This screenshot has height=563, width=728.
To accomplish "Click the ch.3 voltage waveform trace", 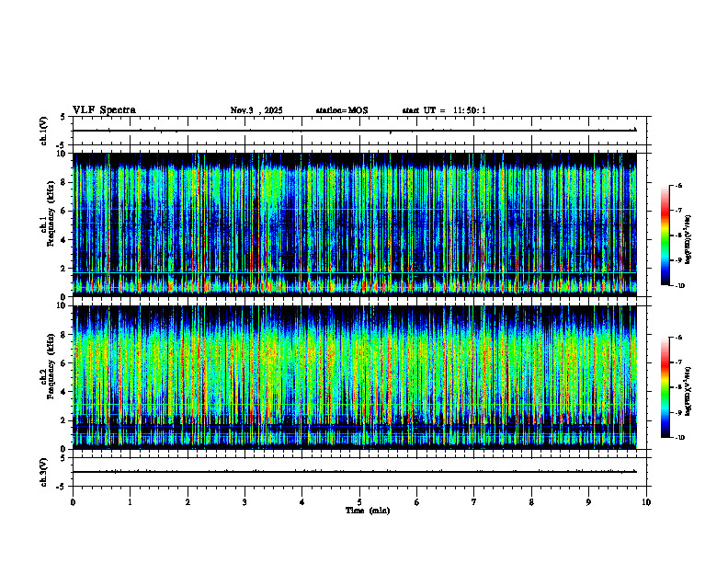I will click(x=355, y=472).
